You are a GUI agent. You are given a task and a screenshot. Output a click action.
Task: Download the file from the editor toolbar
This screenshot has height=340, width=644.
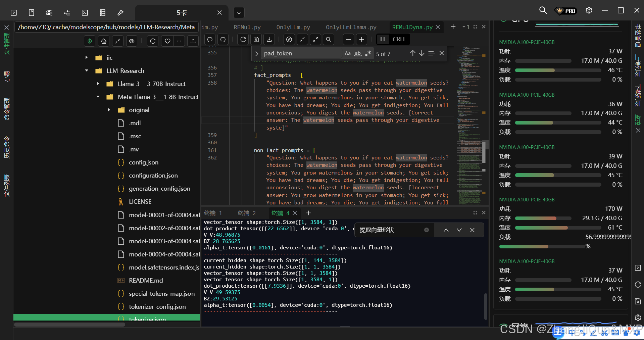pos(269,40)
